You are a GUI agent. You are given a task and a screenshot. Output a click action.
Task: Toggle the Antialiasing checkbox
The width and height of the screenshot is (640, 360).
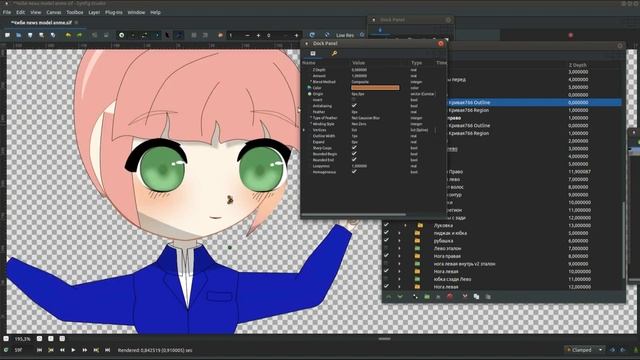pyautogui.click(x=354, y=106)
